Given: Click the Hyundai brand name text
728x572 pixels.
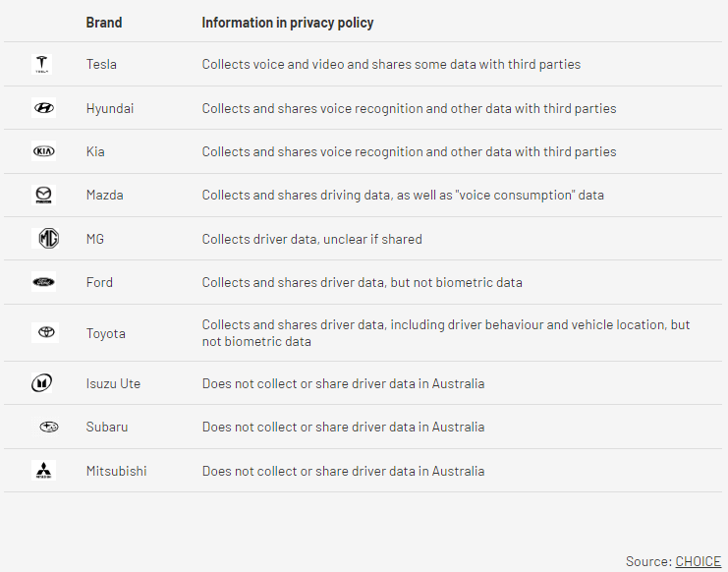Looking at the screenshot, I should [110, 109].
